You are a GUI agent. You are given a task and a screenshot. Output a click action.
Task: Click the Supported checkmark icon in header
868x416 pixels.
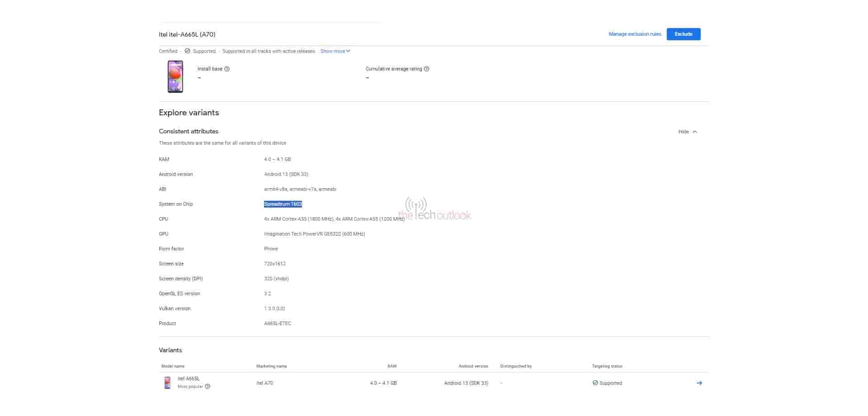point(187,51)
